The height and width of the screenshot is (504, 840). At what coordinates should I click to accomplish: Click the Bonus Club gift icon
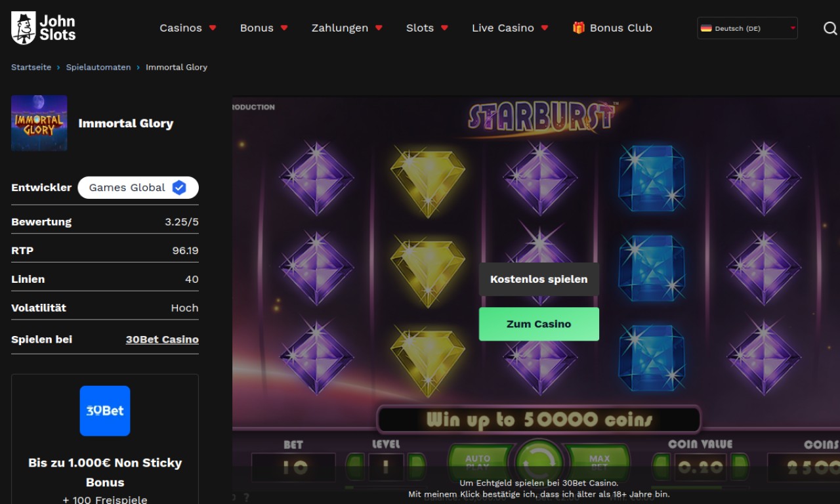(578, 28)
